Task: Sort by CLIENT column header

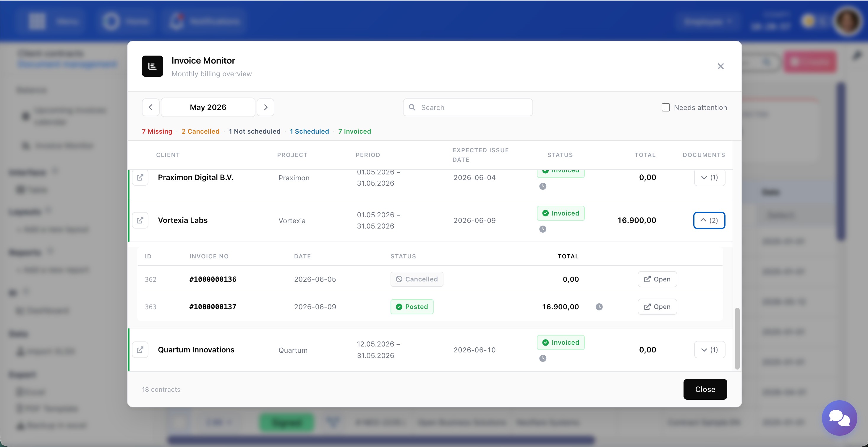Action: click(168, 155)
